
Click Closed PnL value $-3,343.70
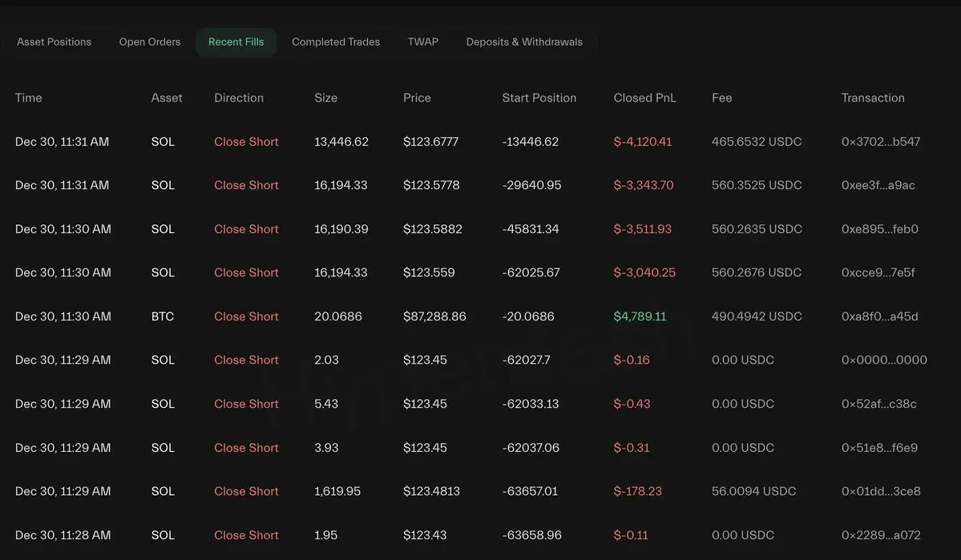click(x=644, y=185)
